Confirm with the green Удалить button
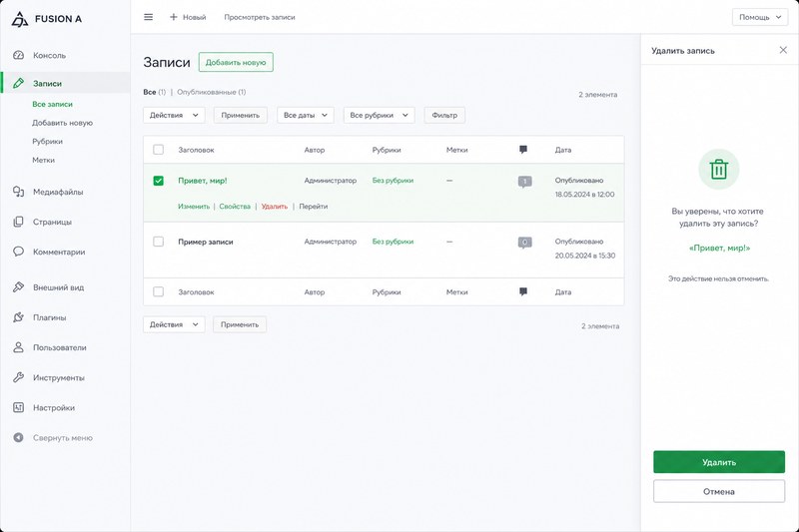The width and height of the screenshot is (799, 532). (x=719, y=462)
